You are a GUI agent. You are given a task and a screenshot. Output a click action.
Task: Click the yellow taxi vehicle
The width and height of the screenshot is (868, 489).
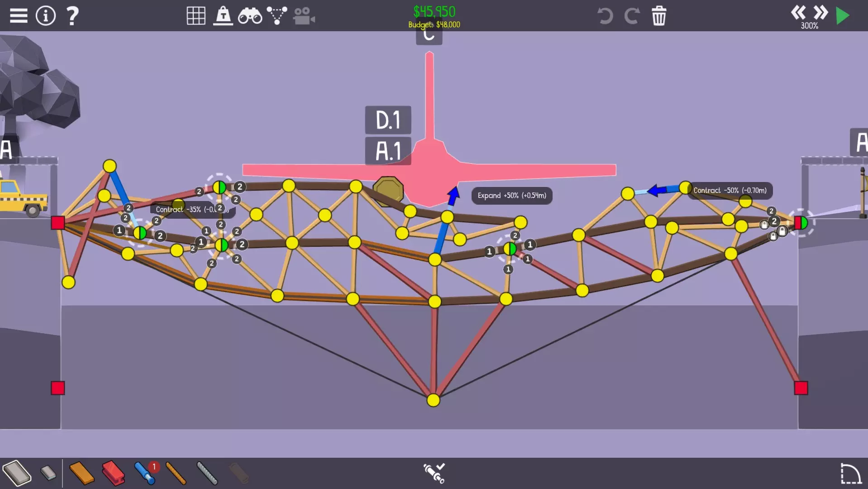click(x=23, y=198)
